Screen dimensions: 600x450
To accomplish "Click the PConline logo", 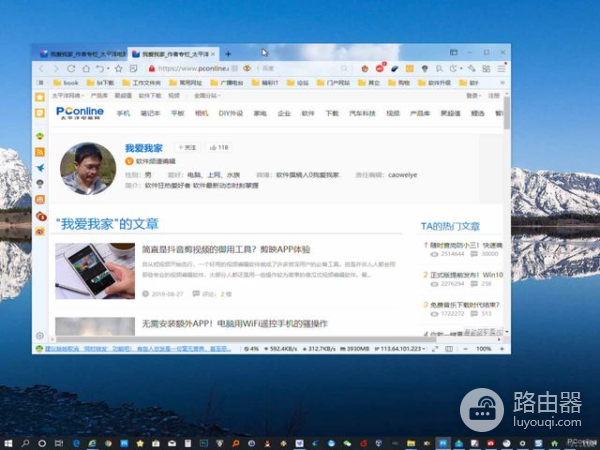I will tap(80, 112).
